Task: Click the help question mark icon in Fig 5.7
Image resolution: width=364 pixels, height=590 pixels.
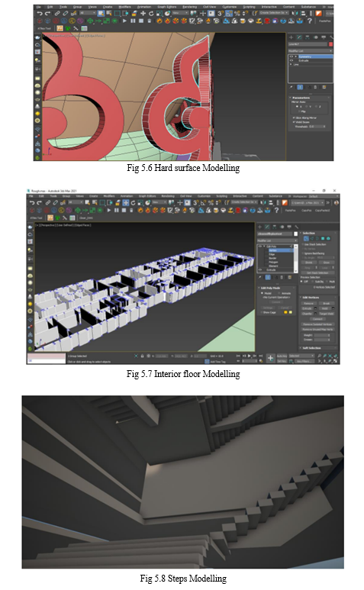Action: coord(276,210)
